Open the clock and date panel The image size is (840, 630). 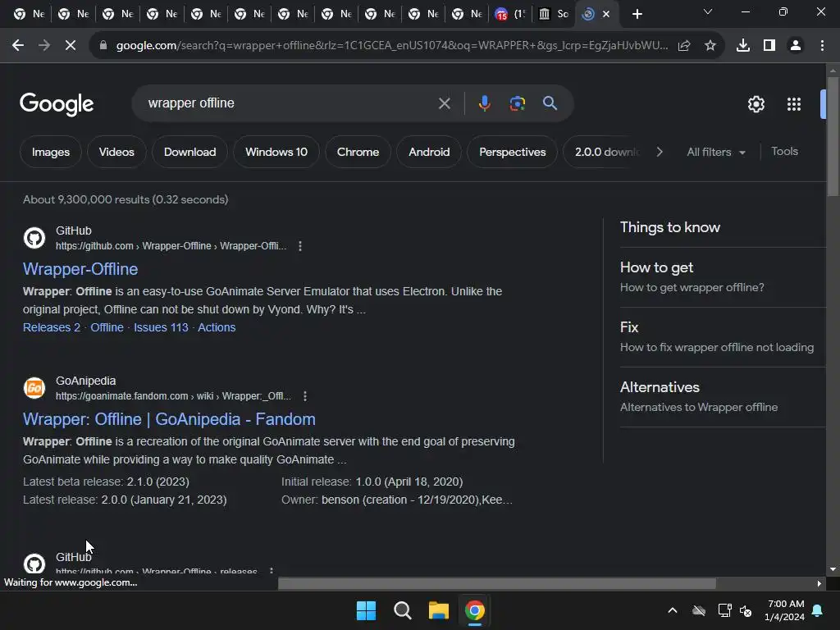coord(785,610)
